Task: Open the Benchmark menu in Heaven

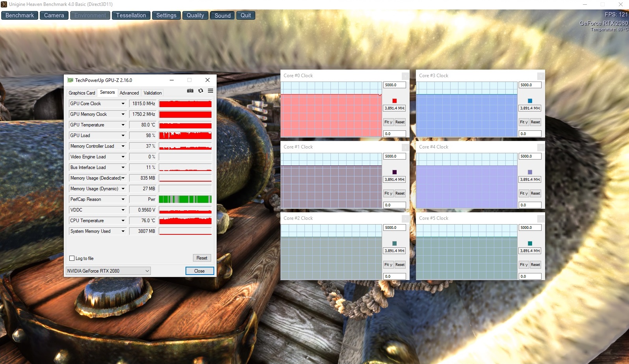Action: tap(20, 15)
